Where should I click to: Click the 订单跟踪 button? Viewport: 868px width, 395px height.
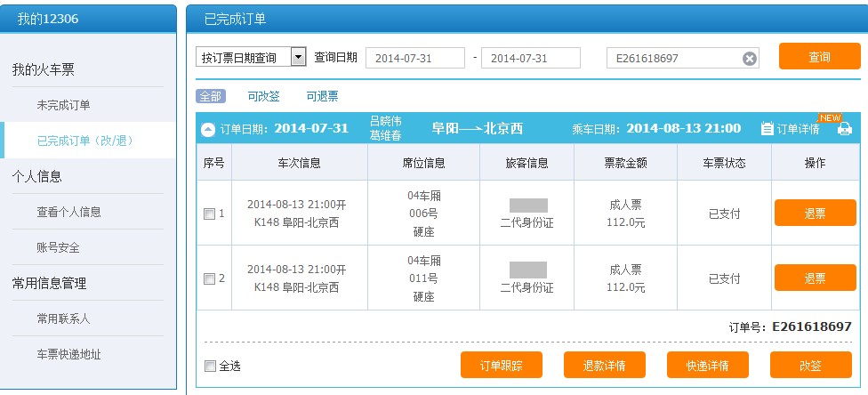coord(501,365)
